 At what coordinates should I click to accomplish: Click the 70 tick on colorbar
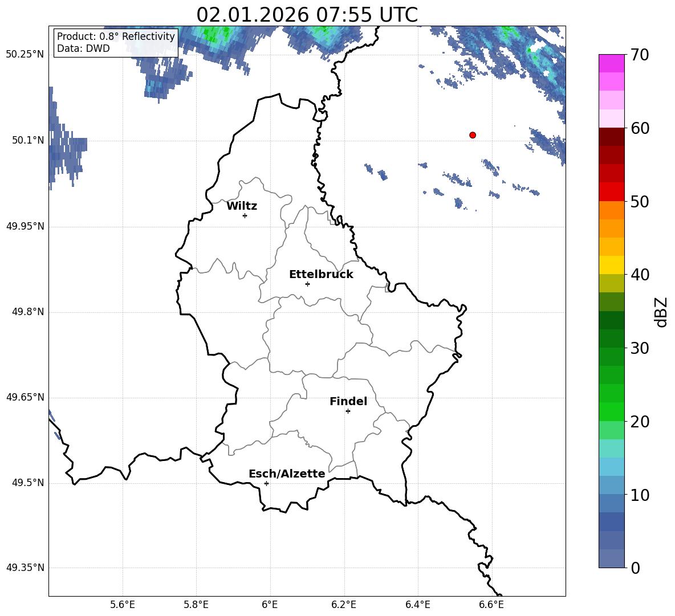click(640, 55)
